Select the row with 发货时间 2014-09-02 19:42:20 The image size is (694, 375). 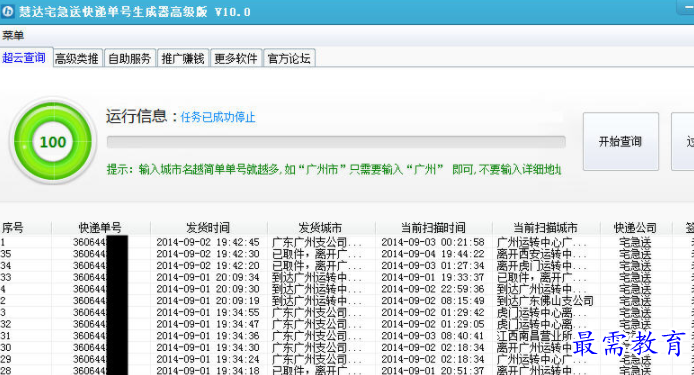click(x=347, y=266)
